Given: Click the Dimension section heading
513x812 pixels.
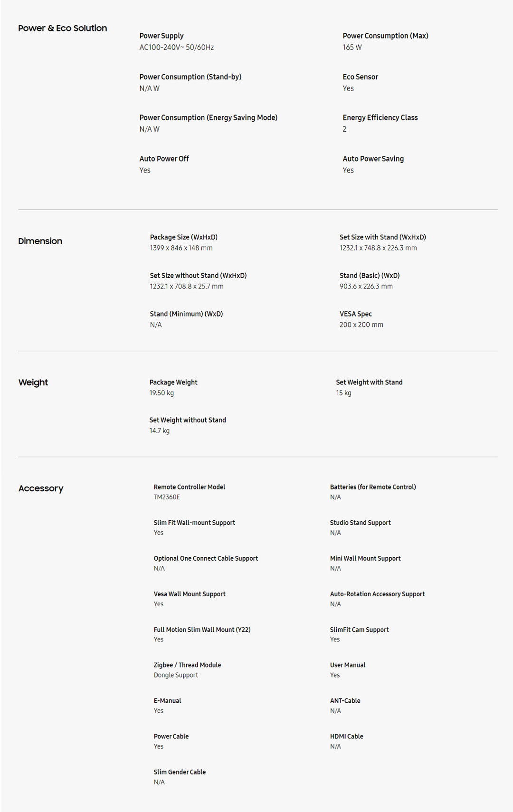Looking at the screenshot, I should (40, 241).
